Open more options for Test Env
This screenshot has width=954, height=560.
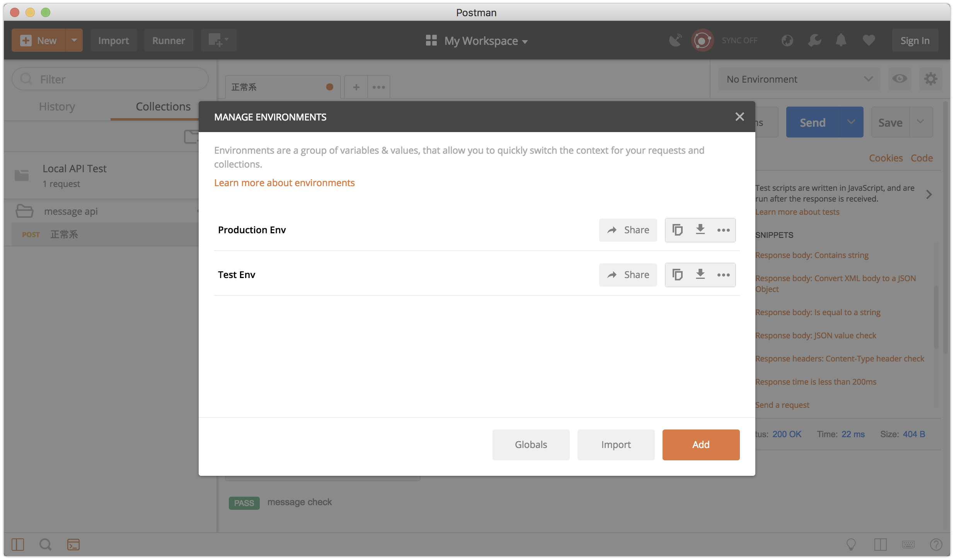coord(723,275)
